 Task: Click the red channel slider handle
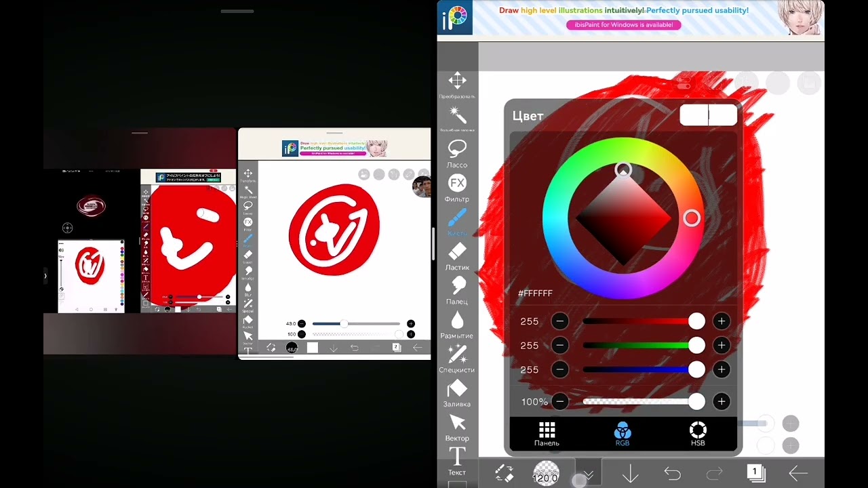(x=696, y=321)
